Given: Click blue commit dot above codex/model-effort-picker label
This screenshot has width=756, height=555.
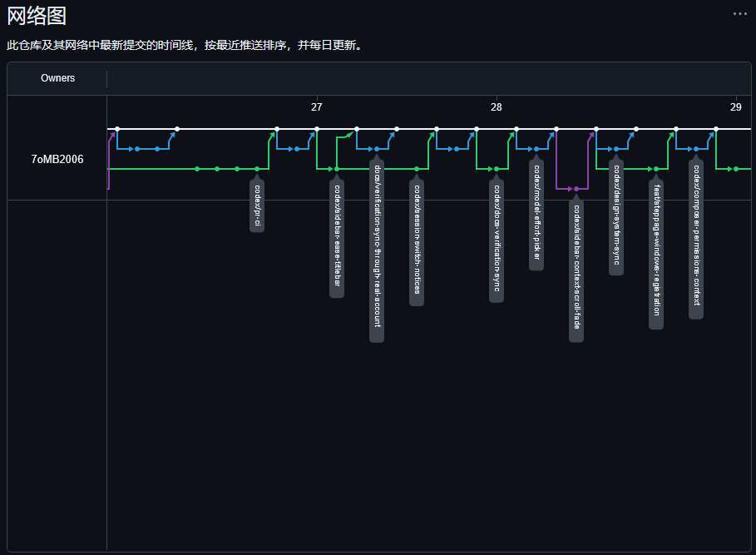Looking at the screenshot, I should [536, 149].
